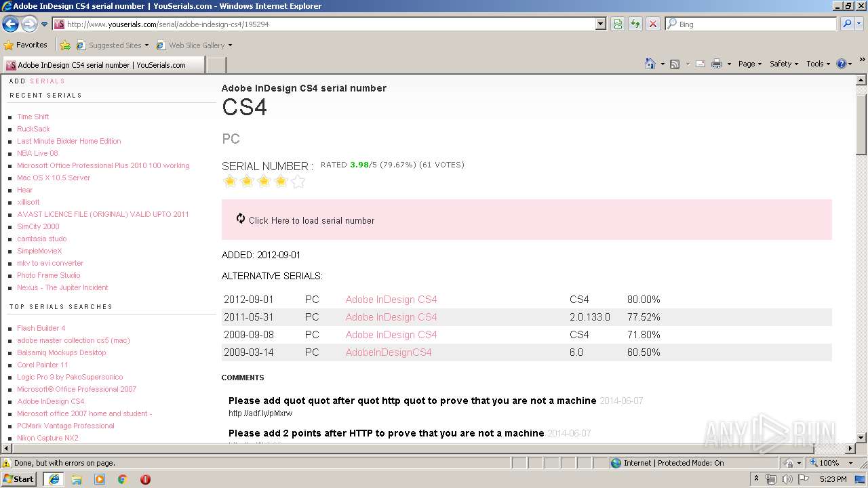Click the horizontal scrollbar right arrow

click(850, 449)
